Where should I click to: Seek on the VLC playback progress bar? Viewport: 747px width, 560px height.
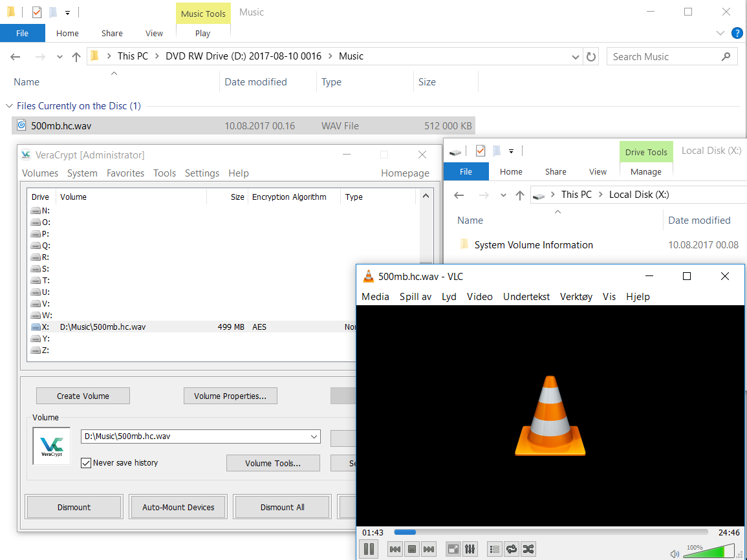[550, 532]
